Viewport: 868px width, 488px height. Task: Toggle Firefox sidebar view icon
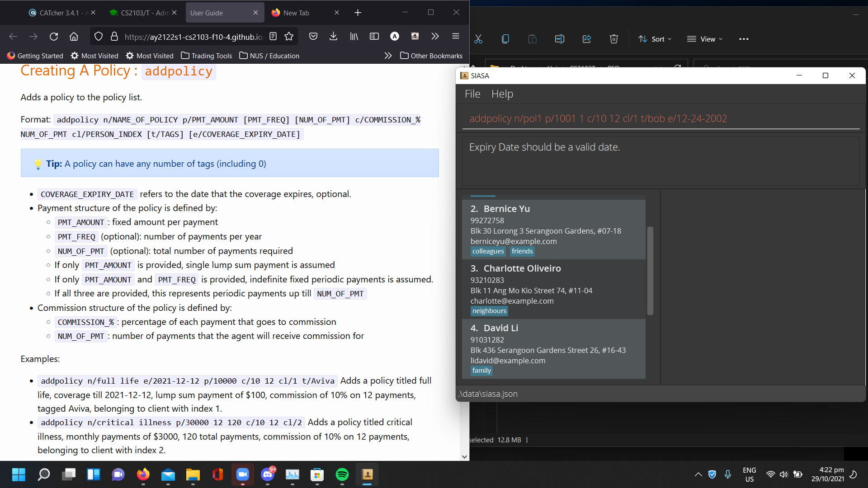(374, 37)
